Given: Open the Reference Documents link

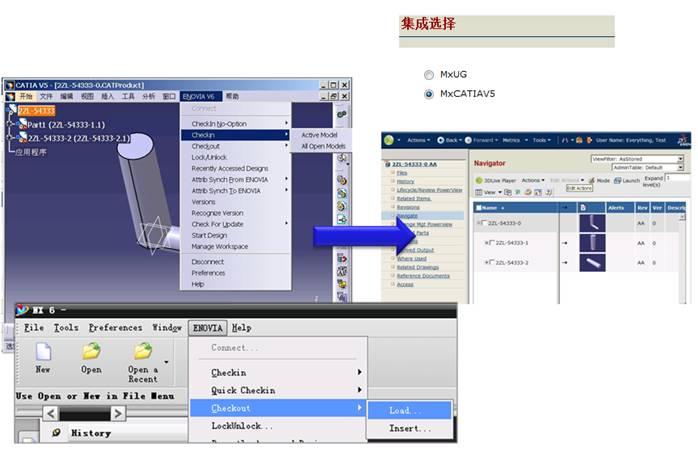Looking at the screenshot, I should [x=423, y=276].
